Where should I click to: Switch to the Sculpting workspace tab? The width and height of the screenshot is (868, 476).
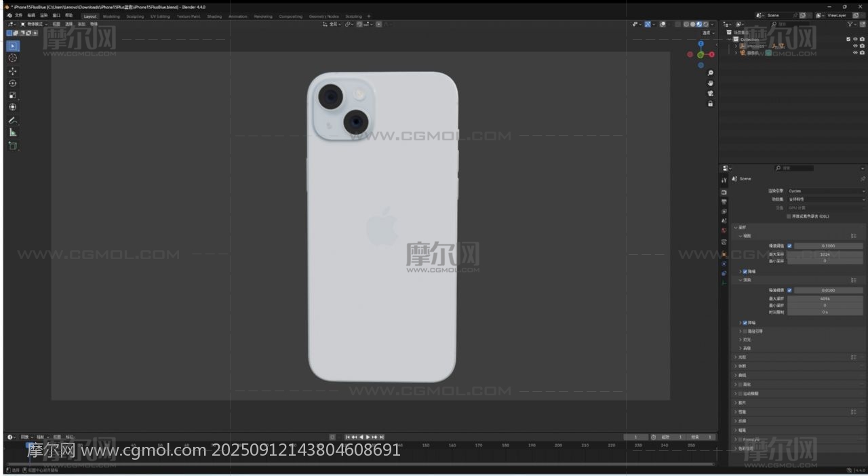(x=135, y=16)
